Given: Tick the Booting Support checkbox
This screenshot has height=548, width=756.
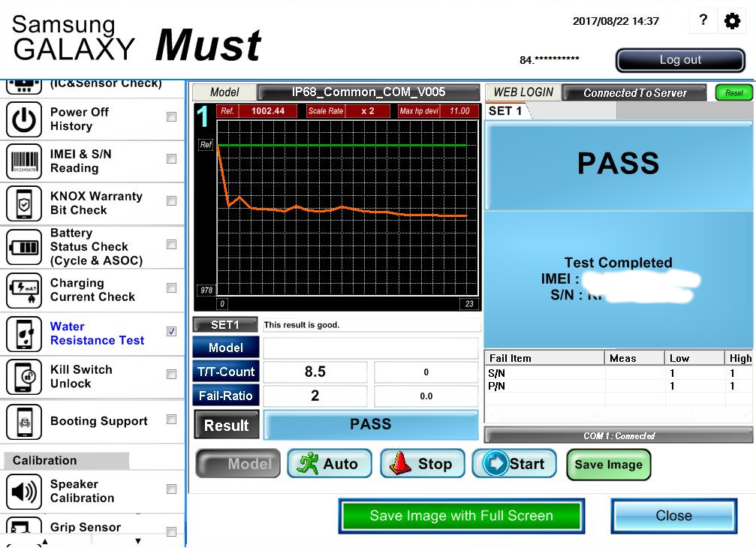Looking at the screenshot, I should pyautogui.click(x=171, y=420).
